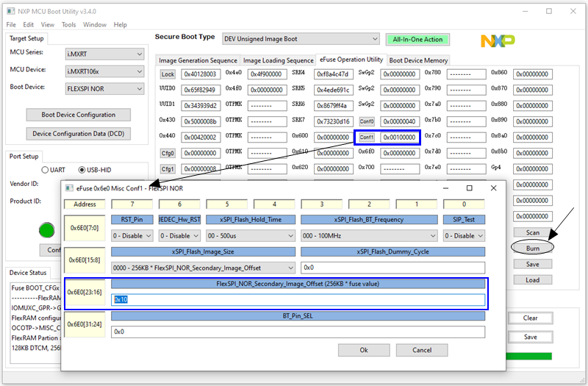Click the Target Setup tab

26,39
